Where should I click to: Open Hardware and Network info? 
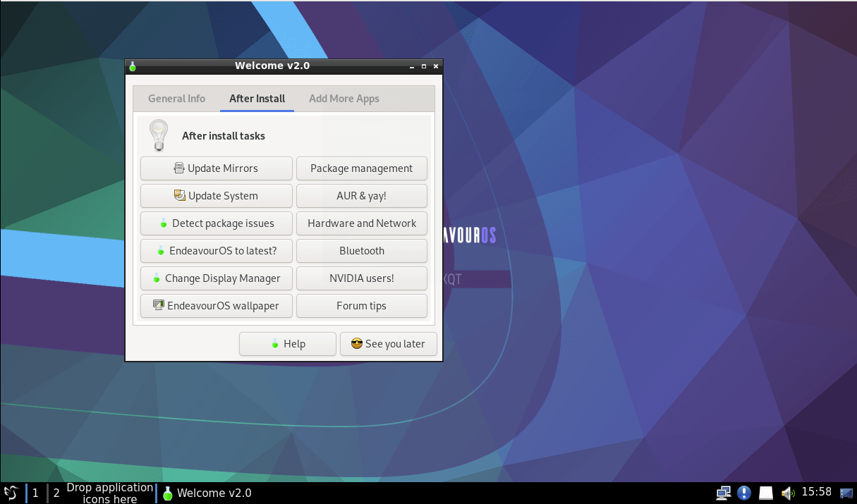tap(362, 223)
